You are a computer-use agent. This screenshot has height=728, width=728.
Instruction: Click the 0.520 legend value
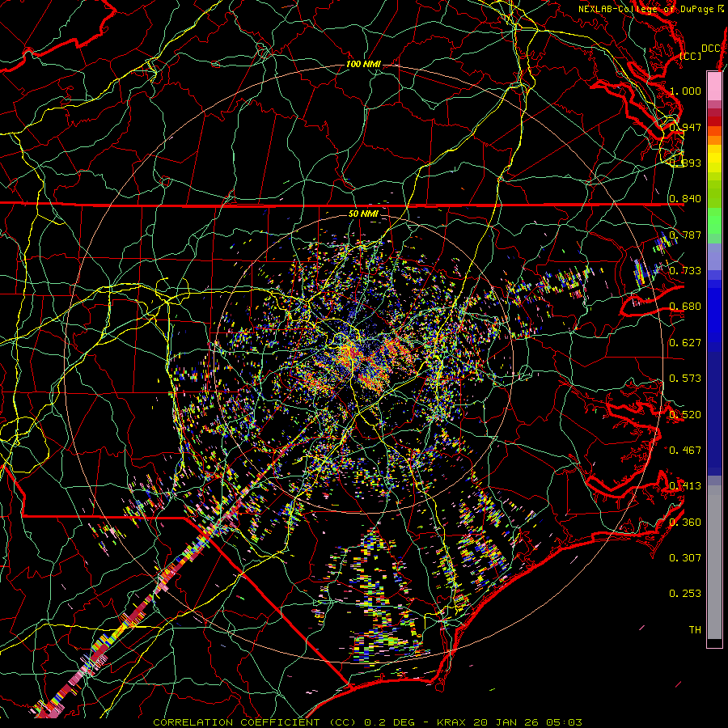point(685,414)
